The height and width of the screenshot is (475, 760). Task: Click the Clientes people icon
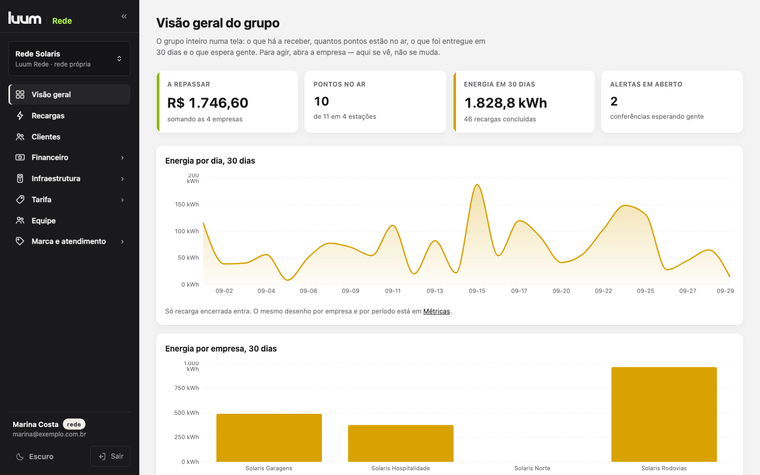pos(20,137)
